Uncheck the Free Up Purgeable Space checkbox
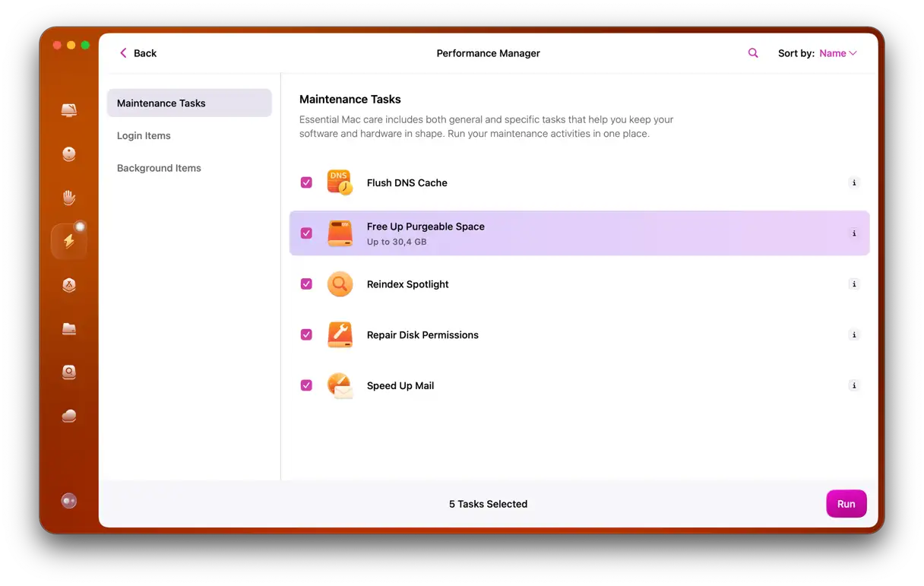The image size is (924, 586). pyautogui.click(x=306, y=233)
